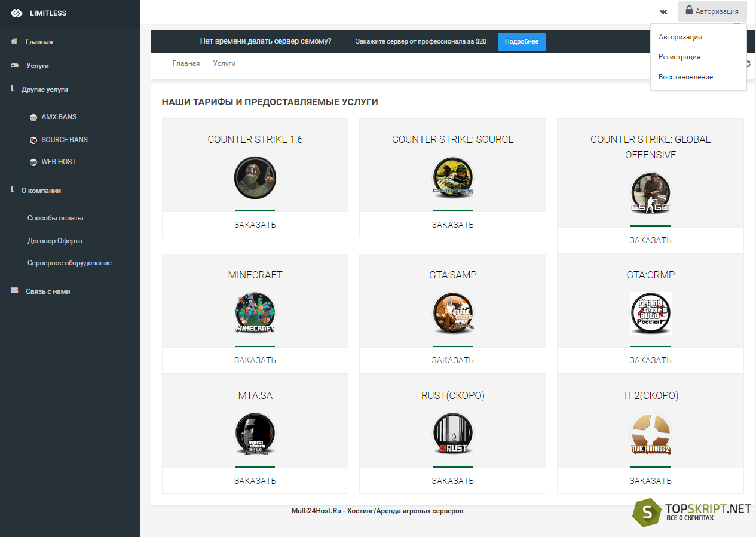Order GTA:SAMP server via ЗАКАЗАТЬ
This screenshot has width=756, height=537.
coord(452,360)
